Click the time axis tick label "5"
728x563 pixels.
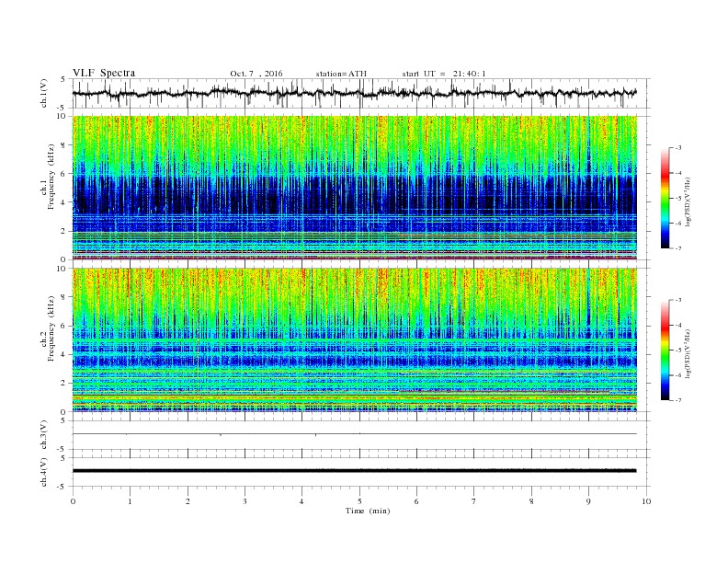tap(359, 501)
